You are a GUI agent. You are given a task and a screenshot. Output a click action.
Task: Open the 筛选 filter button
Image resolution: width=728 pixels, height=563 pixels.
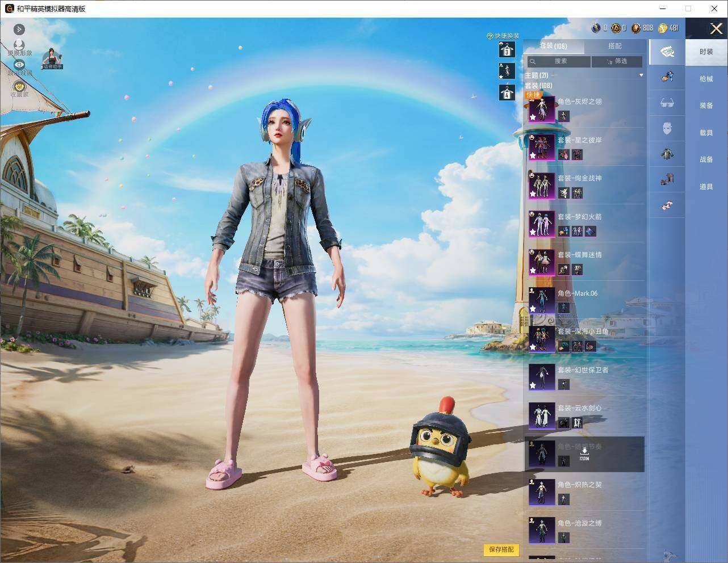(x=617, y=61)
